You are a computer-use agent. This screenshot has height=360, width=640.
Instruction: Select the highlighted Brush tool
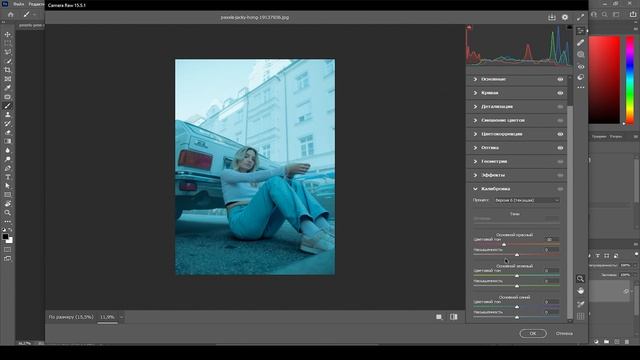tap(7, 106)
